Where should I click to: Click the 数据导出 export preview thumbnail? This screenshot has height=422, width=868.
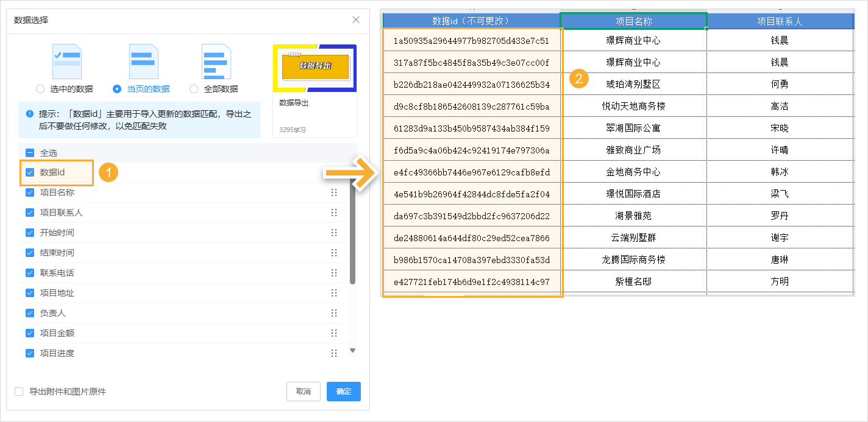point(315,67)
